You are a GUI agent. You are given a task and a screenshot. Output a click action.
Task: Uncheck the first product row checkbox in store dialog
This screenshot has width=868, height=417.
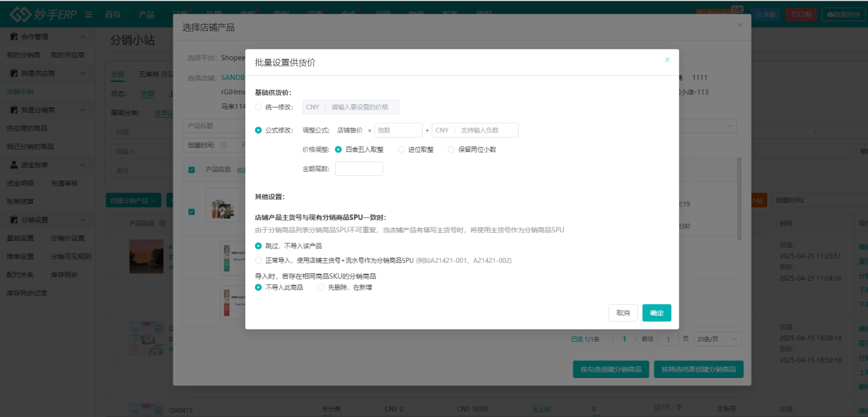[191, 212]
